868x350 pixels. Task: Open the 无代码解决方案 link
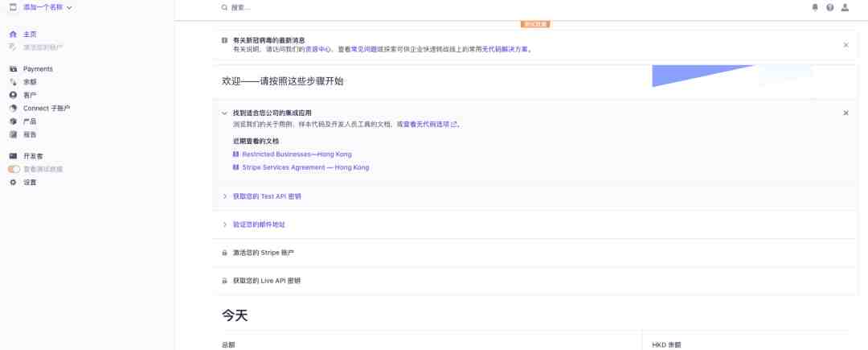[x=505, y=49]
